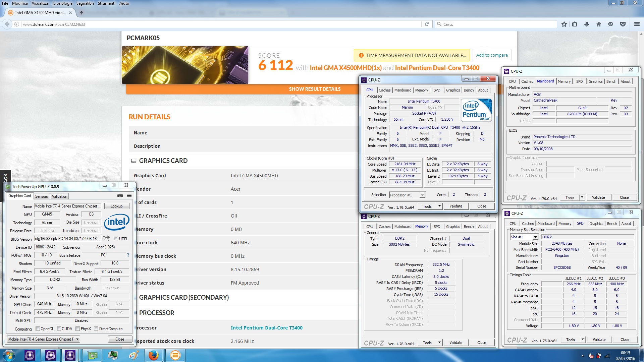
Task: Open the Firefox main menu
Action: 637,24
